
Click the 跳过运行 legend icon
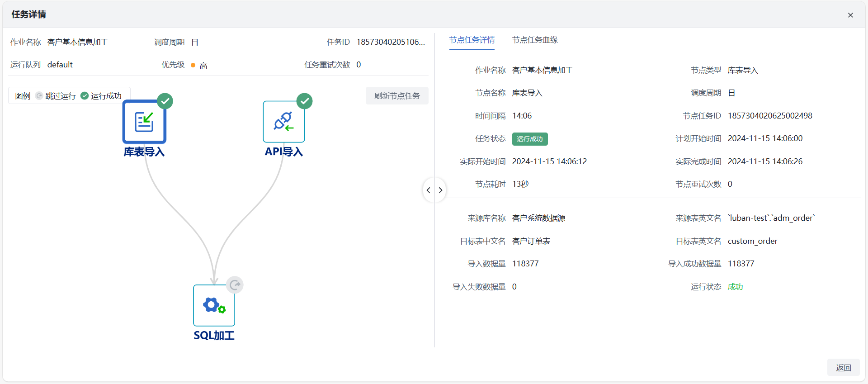coord(39,96)
